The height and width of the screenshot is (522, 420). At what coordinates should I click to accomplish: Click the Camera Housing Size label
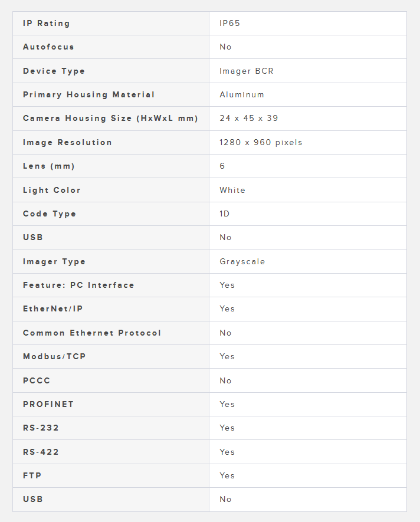(110, 119)
